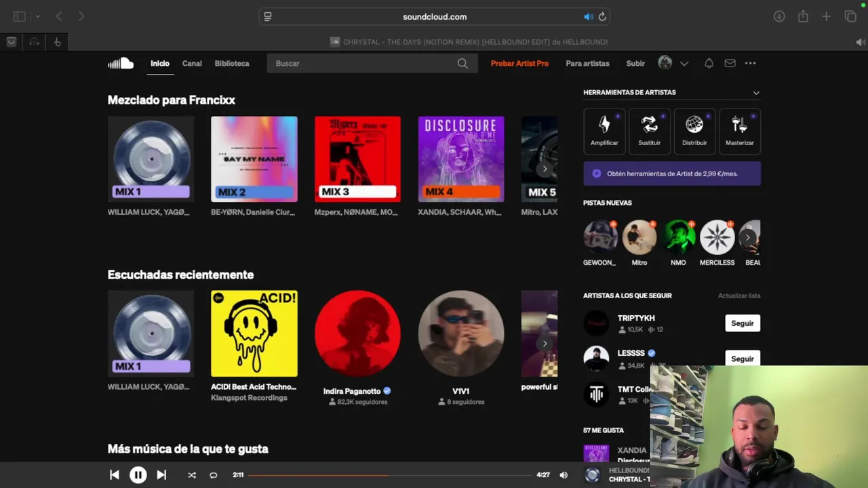
Task: Open MIX 4 Disclosure cover
Action: 461,159
